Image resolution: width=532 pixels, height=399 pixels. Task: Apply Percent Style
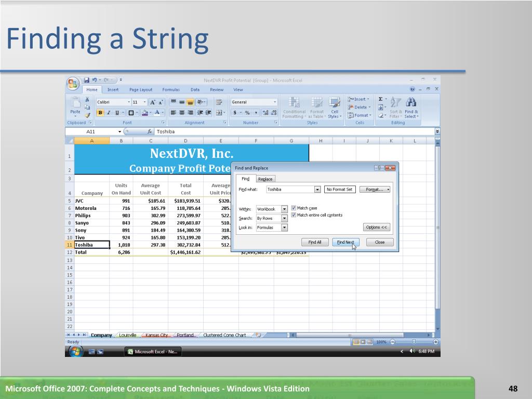247,113
